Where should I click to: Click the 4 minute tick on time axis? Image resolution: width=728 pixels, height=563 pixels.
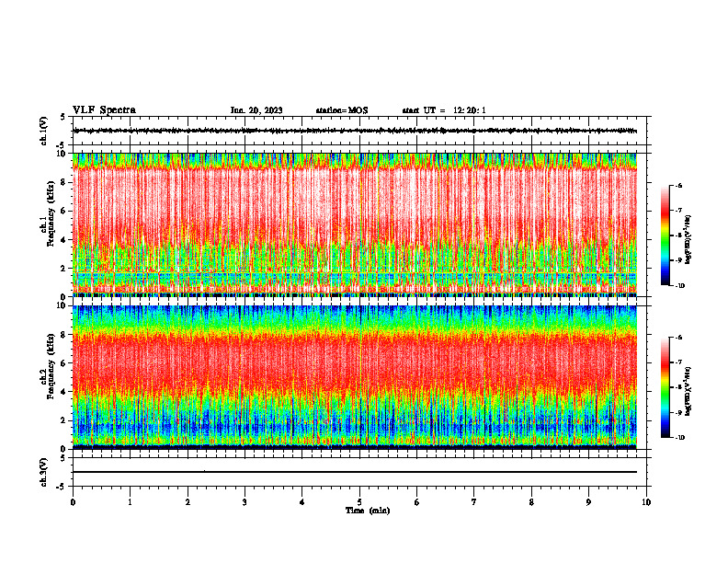tap(302, 502)
